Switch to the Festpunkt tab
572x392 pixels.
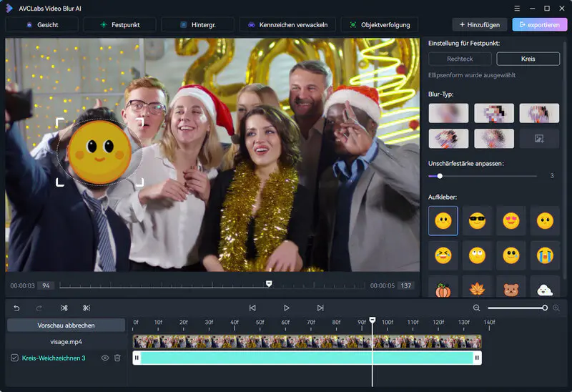click(119, 25)
